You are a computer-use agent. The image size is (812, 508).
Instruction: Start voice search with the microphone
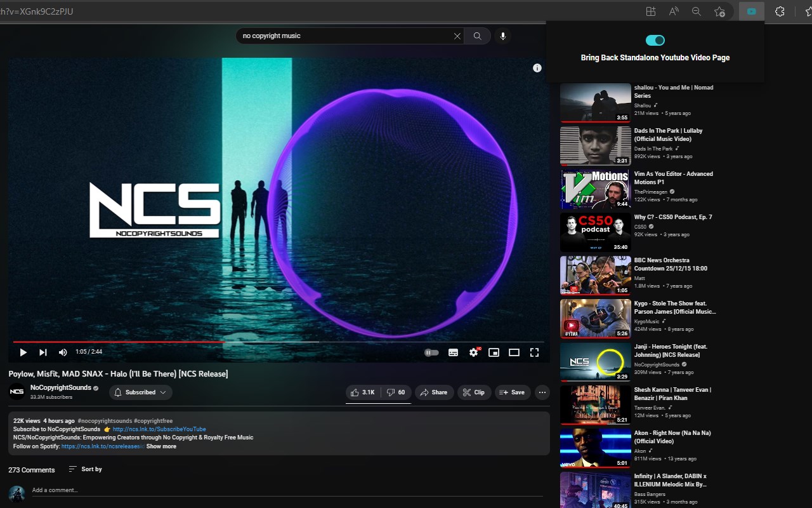(503, 36)
